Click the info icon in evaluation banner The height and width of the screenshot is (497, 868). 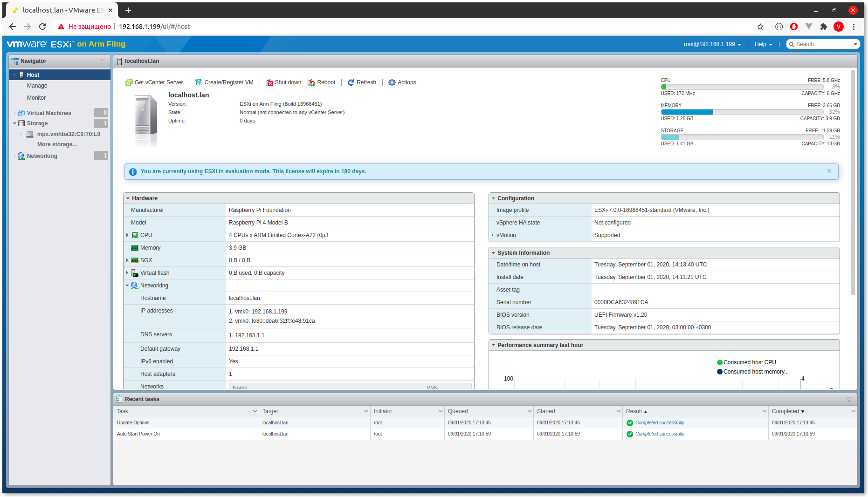pyautogui.click(x=133, y=172)
